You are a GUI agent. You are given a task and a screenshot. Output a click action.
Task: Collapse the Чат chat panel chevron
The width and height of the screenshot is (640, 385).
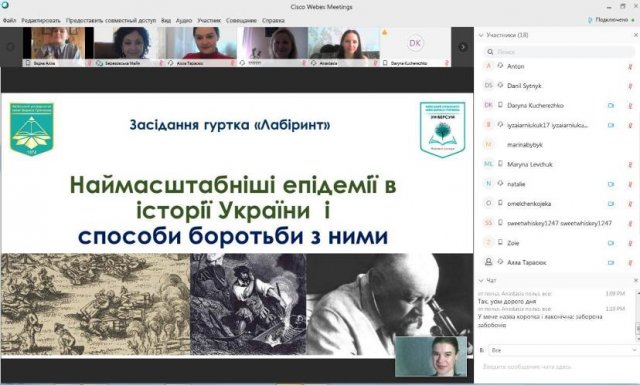pyautogui.click(x=481, y=280)
